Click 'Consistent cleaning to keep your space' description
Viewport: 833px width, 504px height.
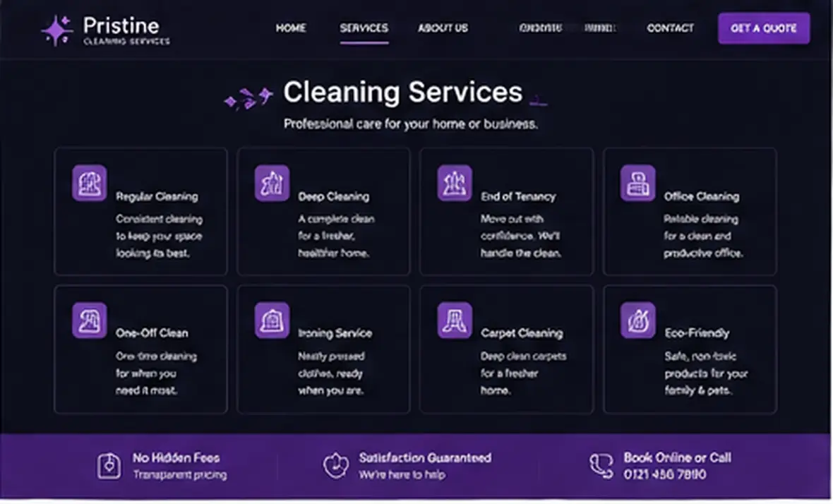[160, 236]
